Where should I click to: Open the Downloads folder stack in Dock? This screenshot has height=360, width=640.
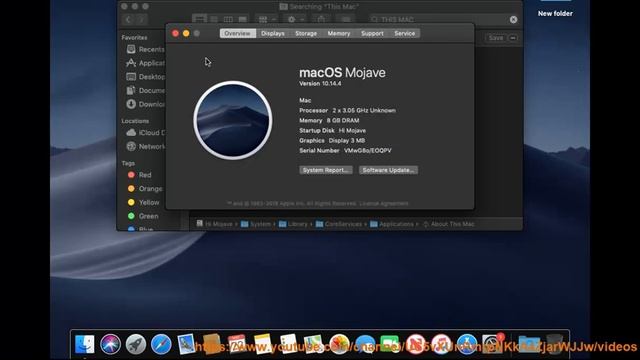[529, 344]
